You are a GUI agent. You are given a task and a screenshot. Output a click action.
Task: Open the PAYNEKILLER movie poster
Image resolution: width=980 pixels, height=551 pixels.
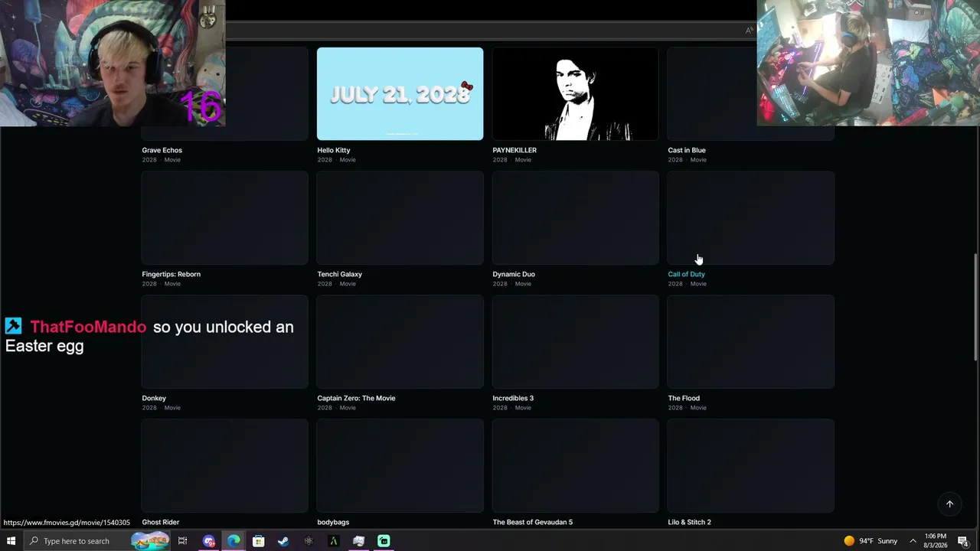point(575,93)
